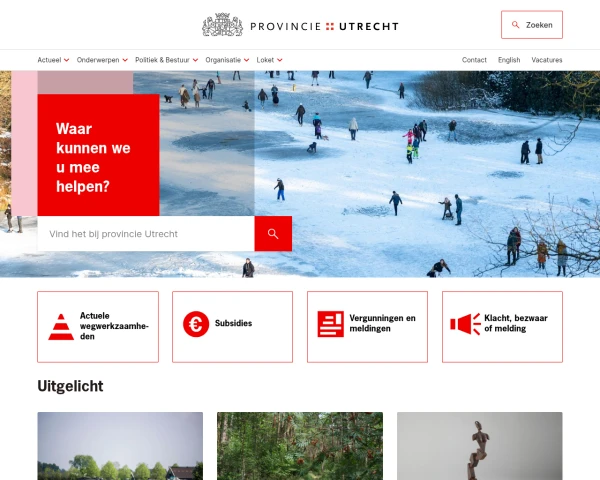
Task: Focus the 'Vind het bij provincie Utrecht' field
Action: pos(146,233)
